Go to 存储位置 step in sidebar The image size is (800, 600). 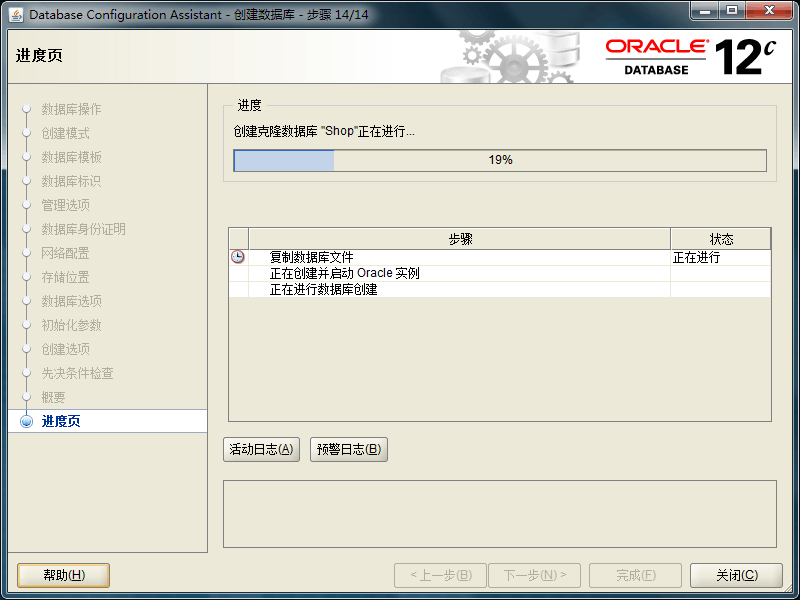tap(65, 277)
